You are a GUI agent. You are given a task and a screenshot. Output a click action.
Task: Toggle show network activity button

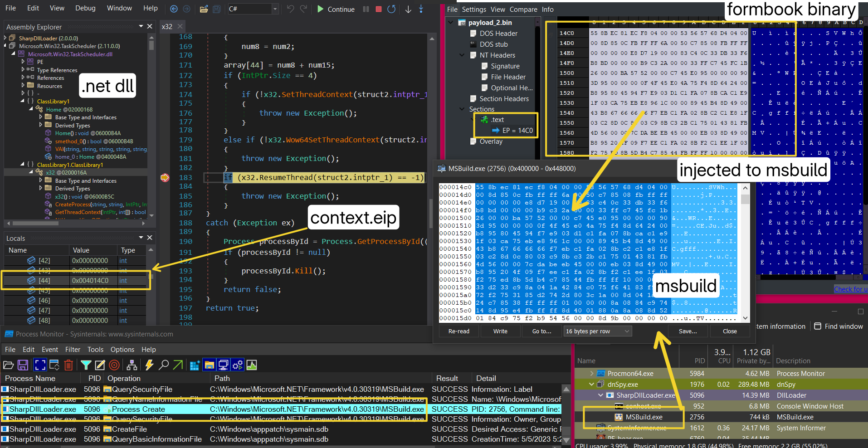pos(223,365)
